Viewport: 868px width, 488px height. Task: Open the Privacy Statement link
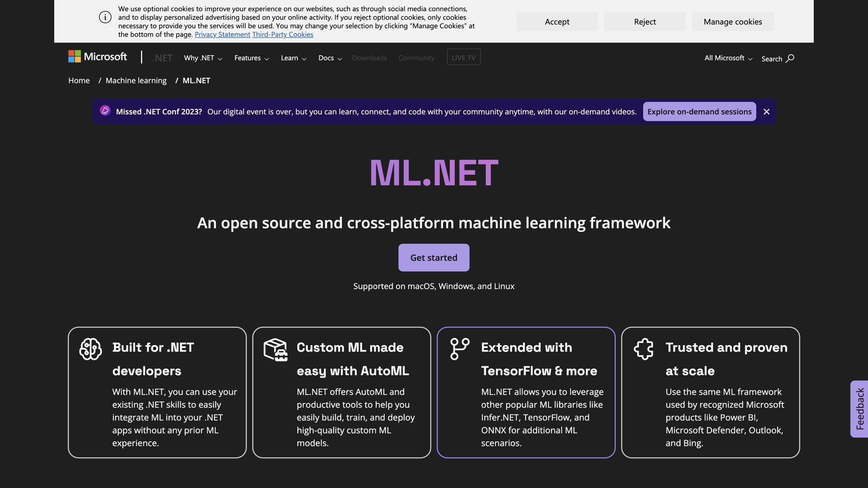pos(222,34)
